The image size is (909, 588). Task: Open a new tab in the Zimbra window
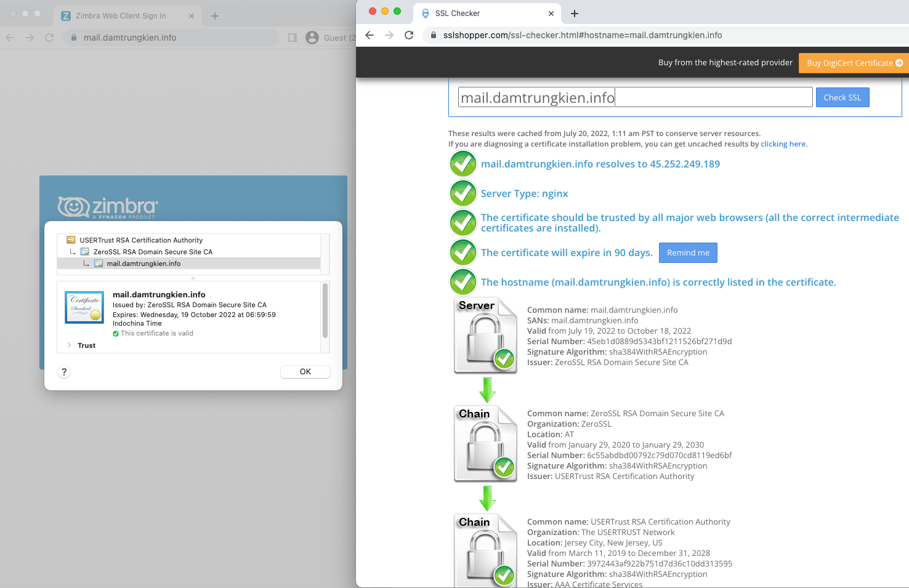(x=215, y=16)
